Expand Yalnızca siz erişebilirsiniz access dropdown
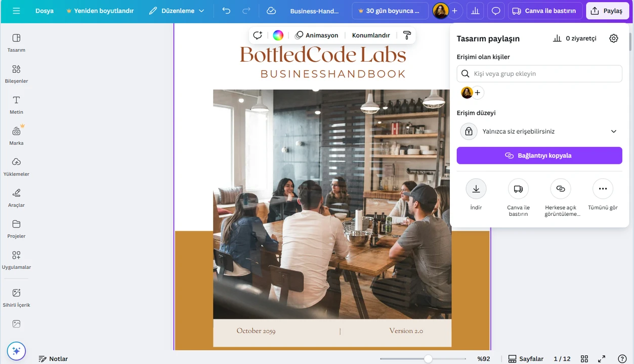Image resolution: width=634 pixels, height=364 pixels. (539, 131)
